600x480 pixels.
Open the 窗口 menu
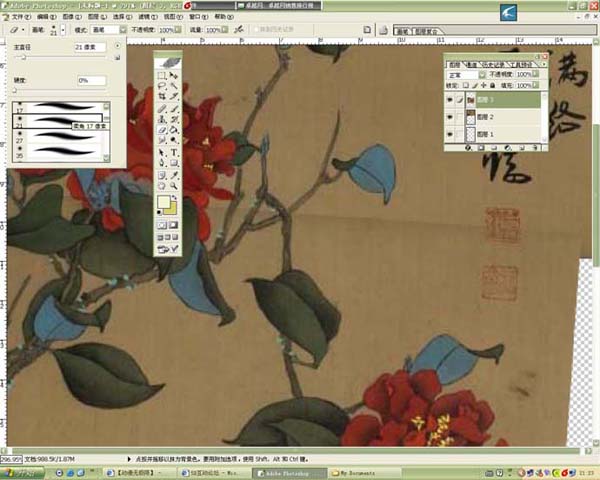199,17
